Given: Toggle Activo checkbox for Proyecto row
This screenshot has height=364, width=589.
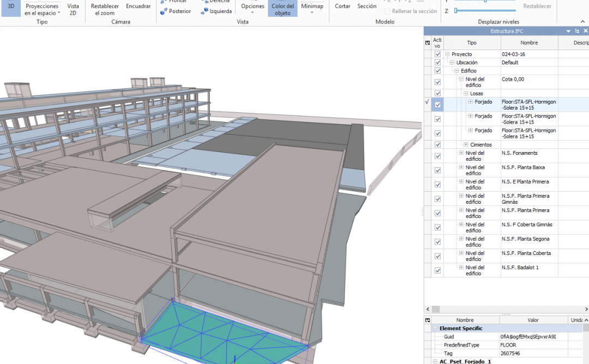Looking at the screenshot, I should (x=437, y=54).
